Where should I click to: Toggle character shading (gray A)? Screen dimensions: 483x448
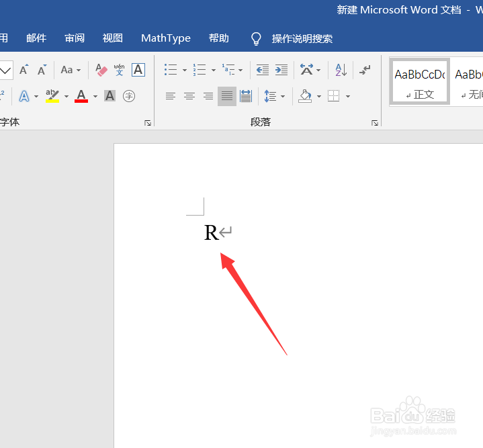pyautogui.click(x=109, y=96)
